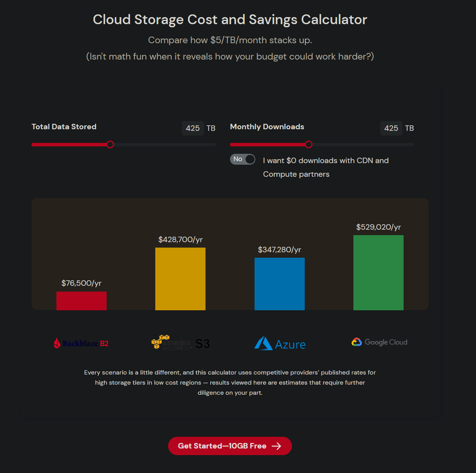
Task: Click the red Backblaze $76,500/yr bar
Action: (x=81, y=301)
